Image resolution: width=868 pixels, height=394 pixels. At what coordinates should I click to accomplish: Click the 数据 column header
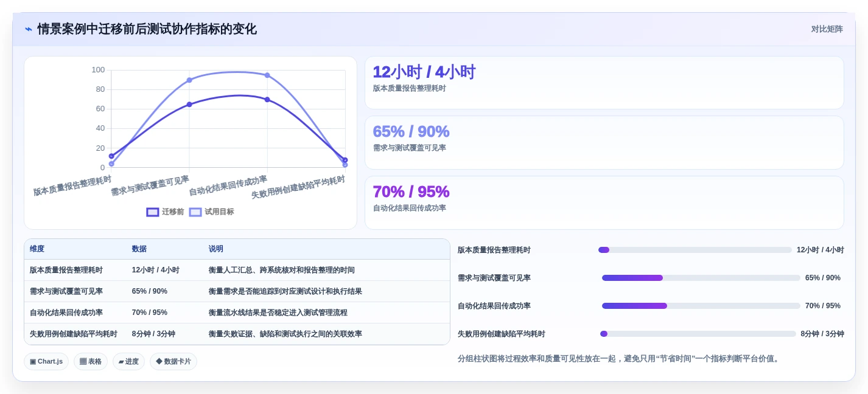click(x=139, y=249)
